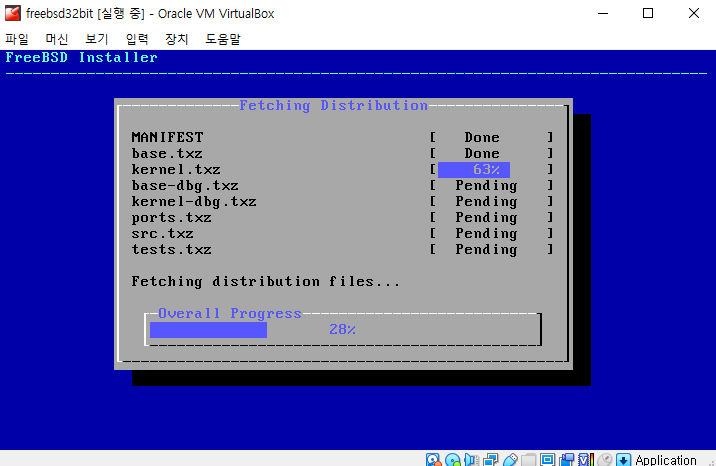Viewport: 716px width, 466px height.
Task: Open the 도움말 menu
Action: tap(223, 39)
